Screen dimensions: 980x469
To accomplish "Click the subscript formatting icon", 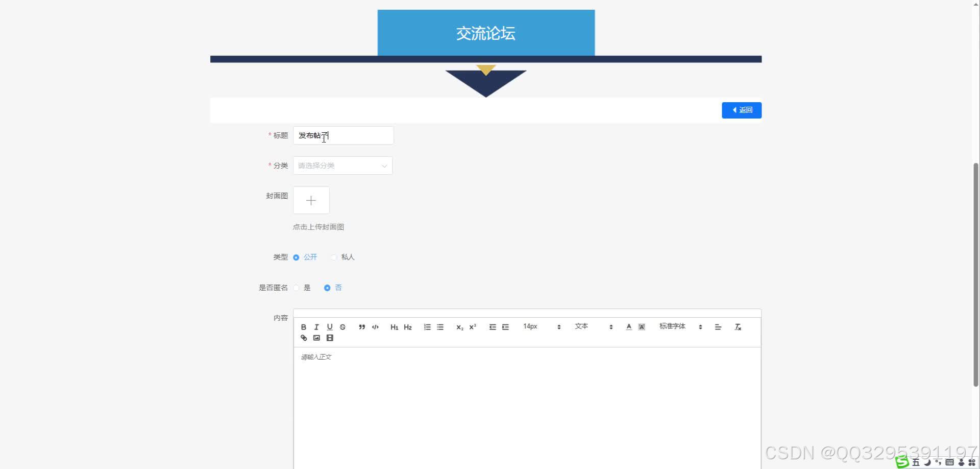I will pos(459,327).
